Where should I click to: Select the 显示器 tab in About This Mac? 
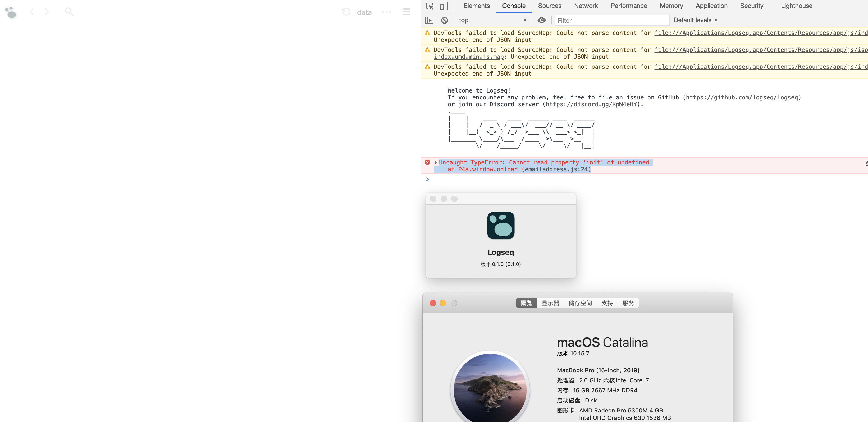pyautogui.click(x=550, y=303)
